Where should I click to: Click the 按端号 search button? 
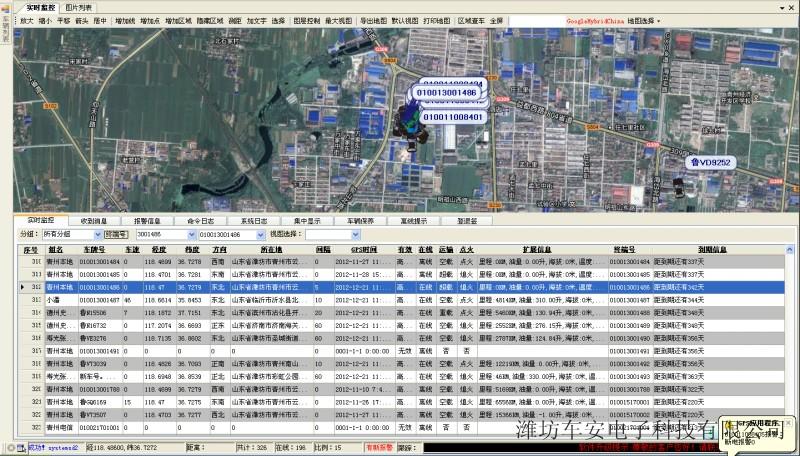click(116, 234)
